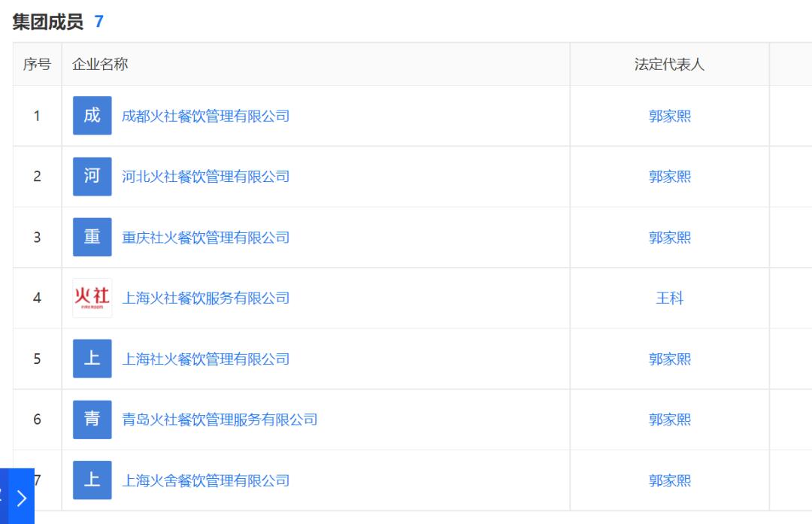This screenshot has height=524, width=812.
Task: Click 郭家熙 in the 青岛火社 row
Action: point(670,420)
